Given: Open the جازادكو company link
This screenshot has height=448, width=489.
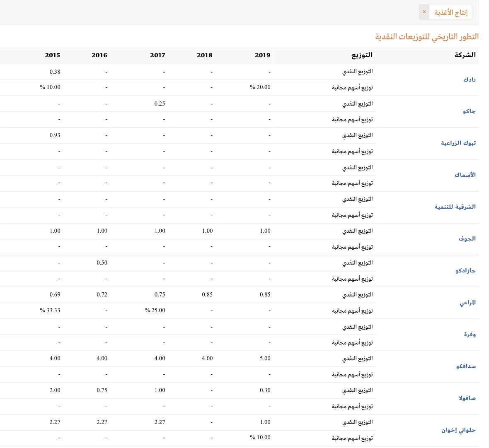Looking at the screenshot, I should click(465, 270).
